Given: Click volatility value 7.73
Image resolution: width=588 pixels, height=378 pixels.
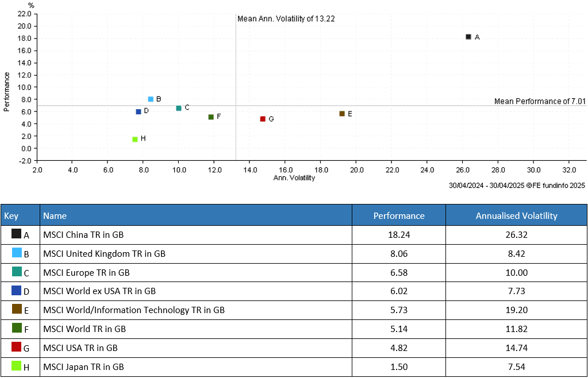Looking at the screenshot, I should 517,291.
